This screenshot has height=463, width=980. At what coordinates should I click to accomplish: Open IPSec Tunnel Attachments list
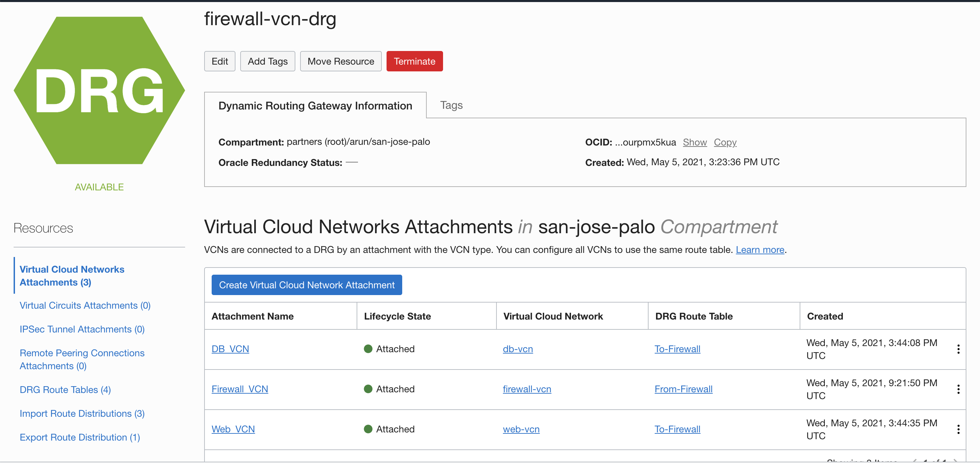click(82, 329)
